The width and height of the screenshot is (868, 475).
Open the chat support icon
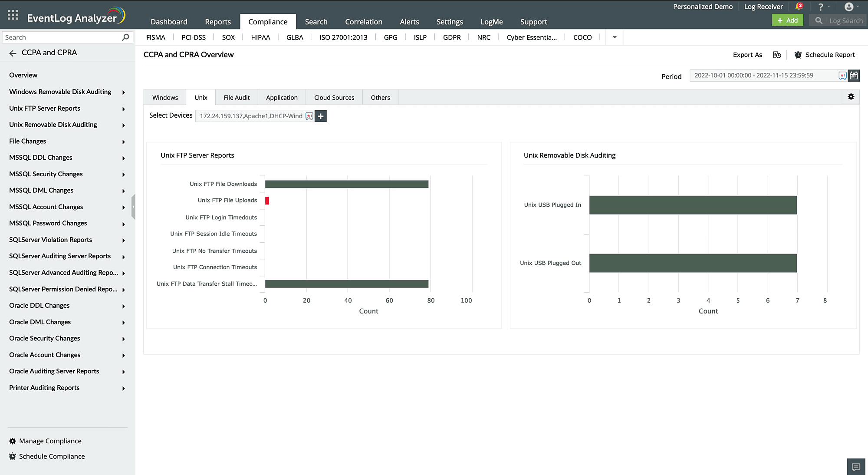click(x=856, y=467)
